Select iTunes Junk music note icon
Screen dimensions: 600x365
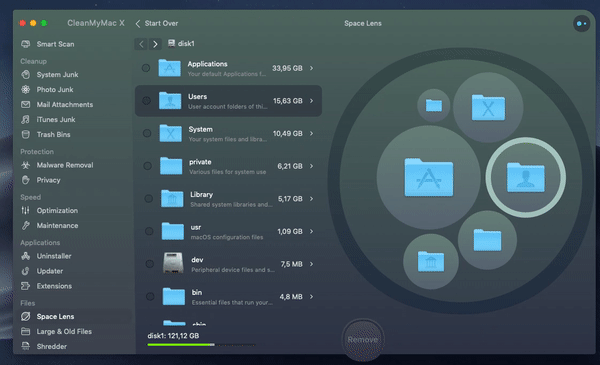tap(26, 119)
